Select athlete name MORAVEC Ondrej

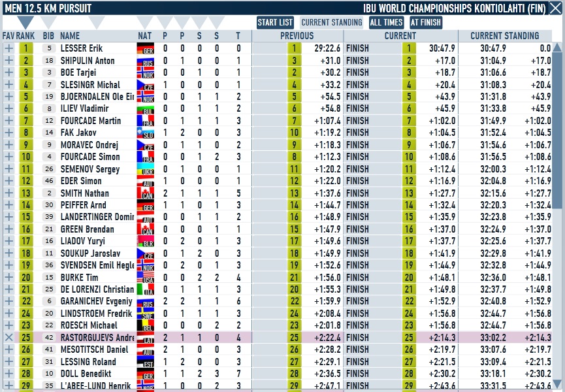click(x=89, y=145)
